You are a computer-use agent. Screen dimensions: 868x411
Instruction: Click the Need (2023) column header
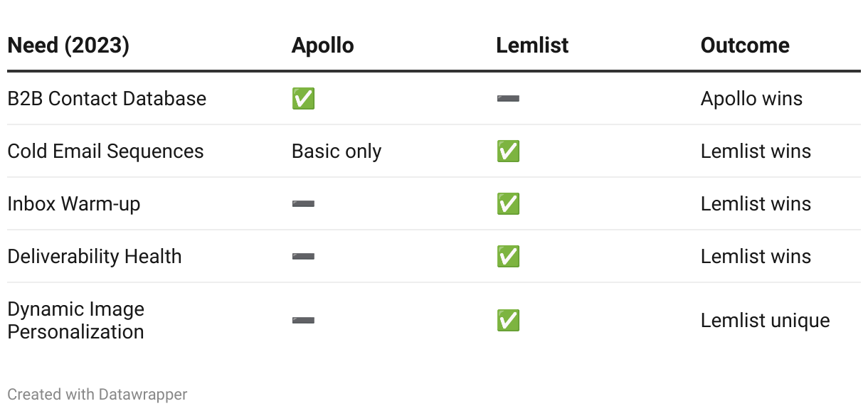point(68,46)
